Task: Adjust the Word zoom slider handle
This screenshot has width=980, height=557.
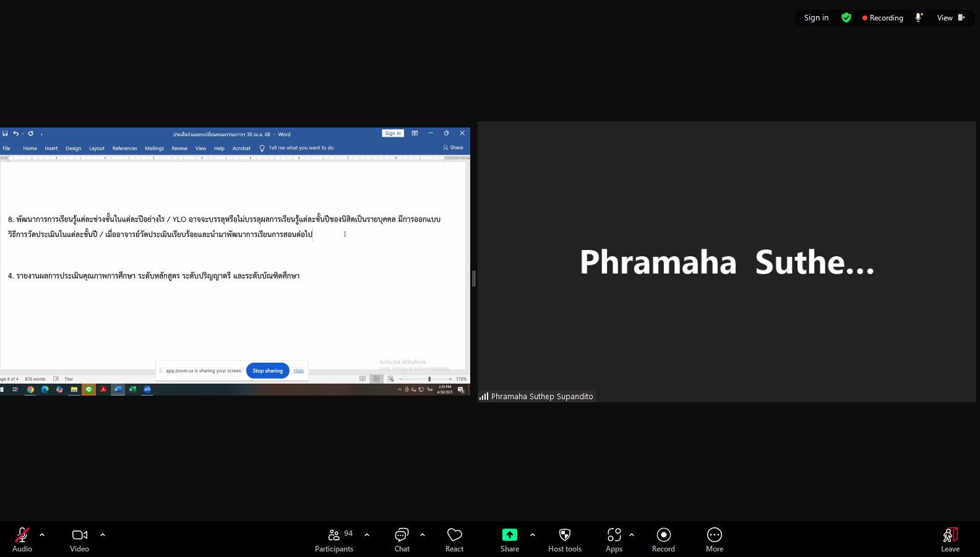Action: (429, 379)
